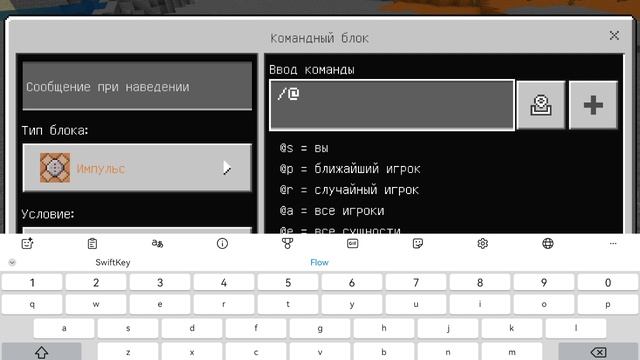Tap the q key
The width and height of the screenshot is (640, 360).
[x=32, y=304]
